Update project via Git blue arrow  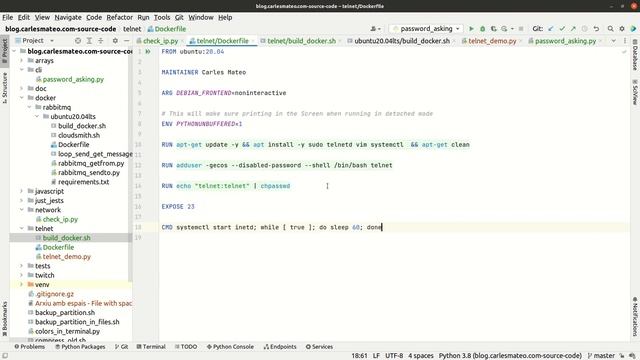coord(551,29)
